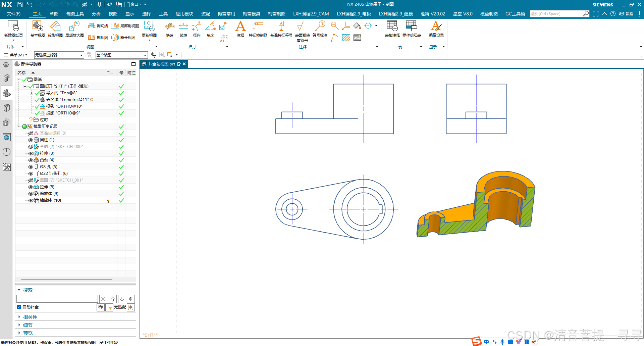Screen dimensions: 644x346
Task: Click the 教程 tutorial link
Action: point(626,14)
